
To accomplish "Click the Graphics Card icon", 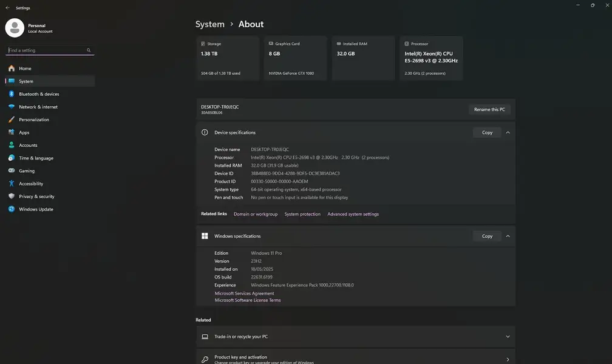I will [x=271, y=44].
